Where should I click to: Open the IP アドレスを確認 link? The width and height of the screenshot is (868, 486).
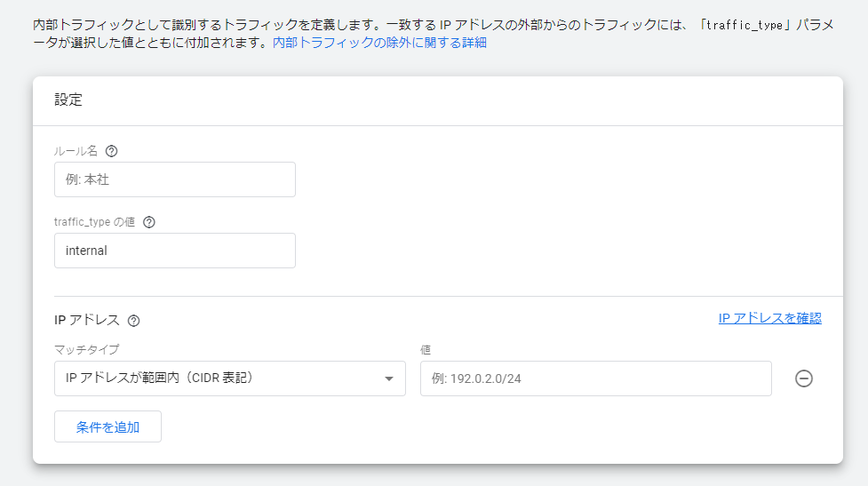(770, 318)
